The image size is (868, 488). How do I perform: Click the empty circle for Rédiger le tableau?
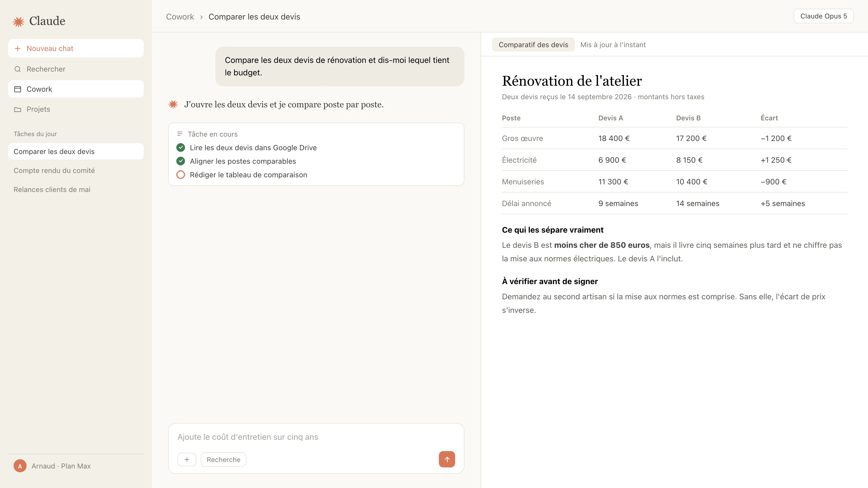coord(181,175)
